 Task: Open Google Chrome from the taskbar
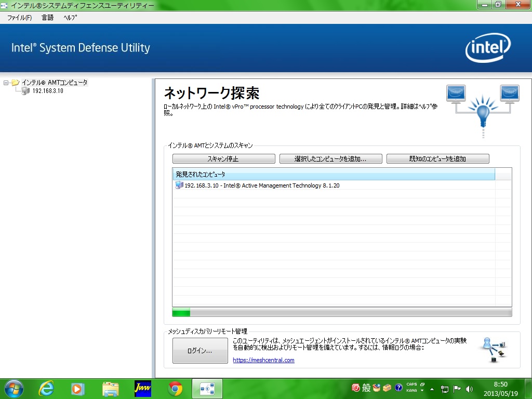(175, 388)
